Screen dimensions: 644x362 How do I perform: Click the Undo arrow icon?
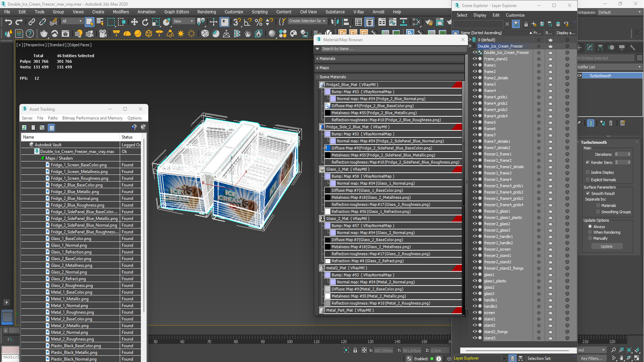tap(8, 22)
